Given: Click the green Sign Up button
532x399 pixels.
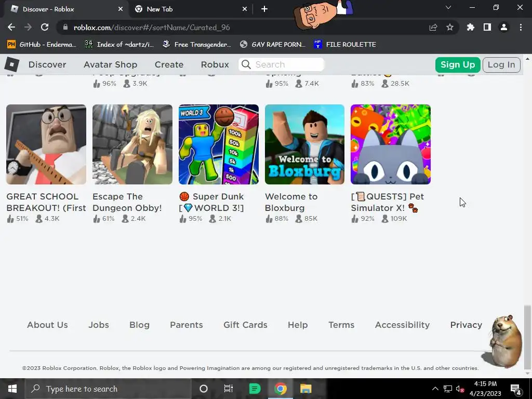Looking at the screenshot, I should (458, 65).
